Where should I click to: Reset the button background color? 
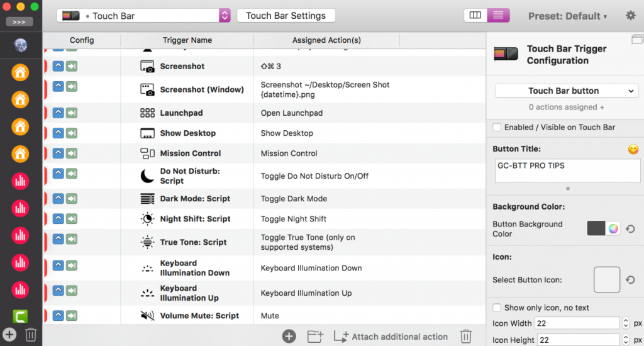(630, 229)
